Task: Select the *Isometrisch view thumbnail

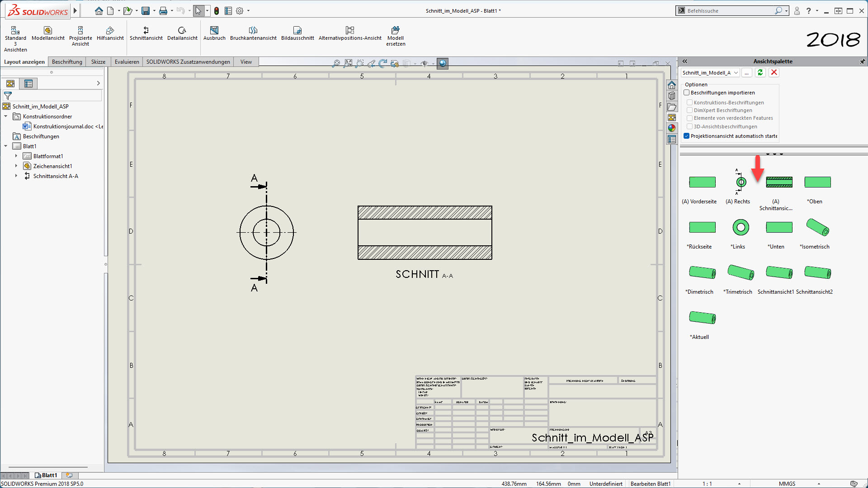Action: coord(817,227)
